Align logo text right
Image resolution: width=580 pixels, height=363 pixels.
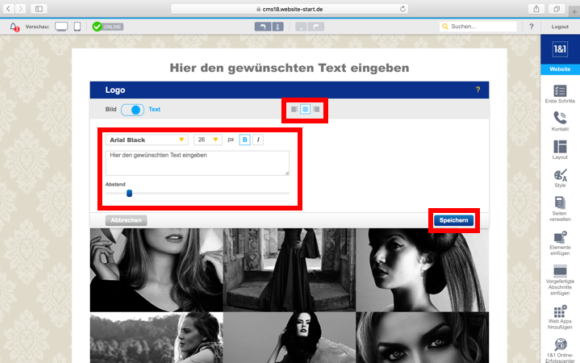(x=316, y=109)
